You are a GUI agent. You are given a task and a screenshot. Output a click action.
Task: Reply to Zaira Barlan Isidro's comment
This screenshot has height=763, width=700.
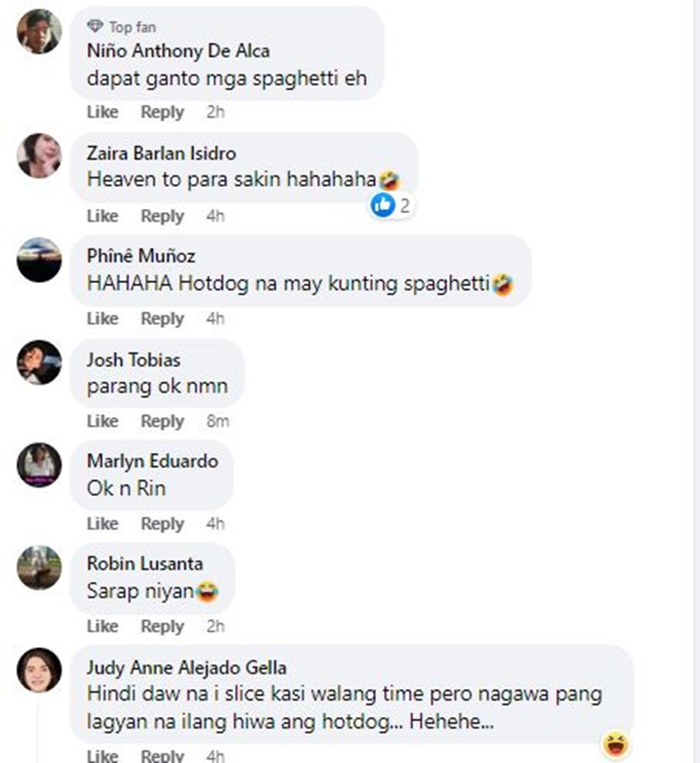(162, 216)
